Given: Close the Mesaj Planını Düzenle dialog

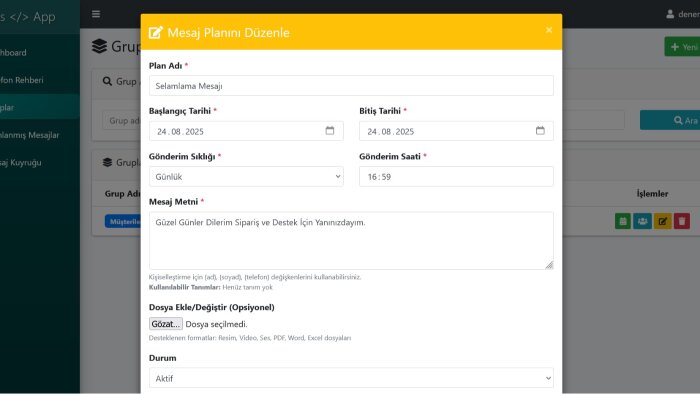Looking at the screenshot, I should [x=549, y=30].
